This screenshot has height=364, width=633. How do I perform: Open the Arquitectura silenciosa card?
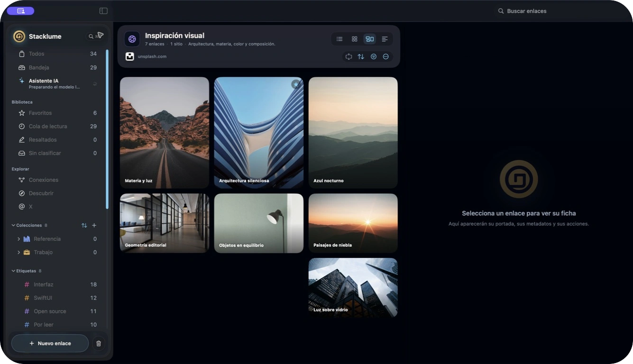point(259,133)
